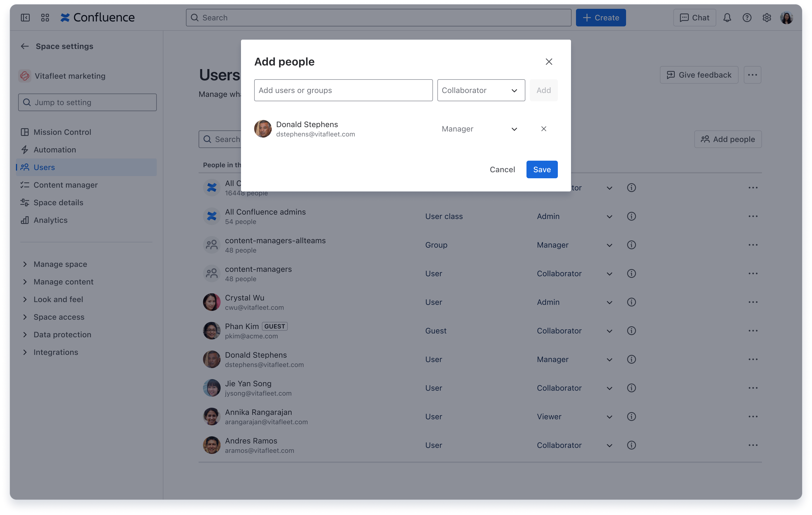Open the Settings gear icon
Image resolution: width=812 pixels, height=515 pixels.
(x=767, y=18)
